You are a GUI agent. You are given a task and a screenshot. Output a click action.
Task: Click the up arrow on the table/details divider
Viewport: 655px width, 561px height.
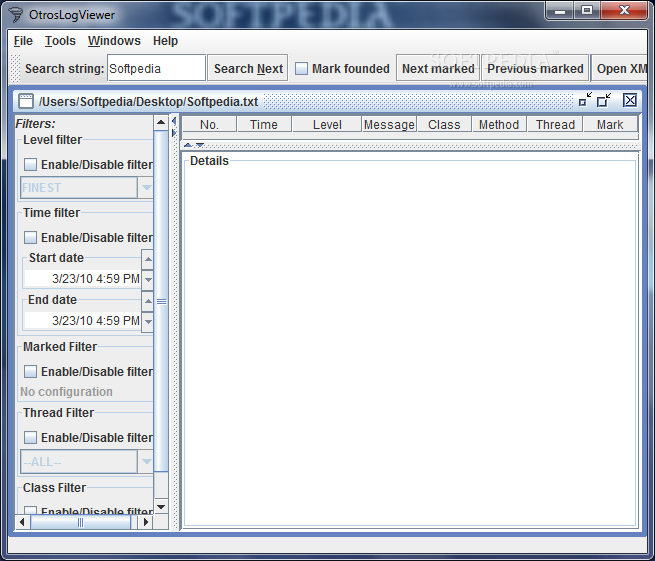click(188, 145)
